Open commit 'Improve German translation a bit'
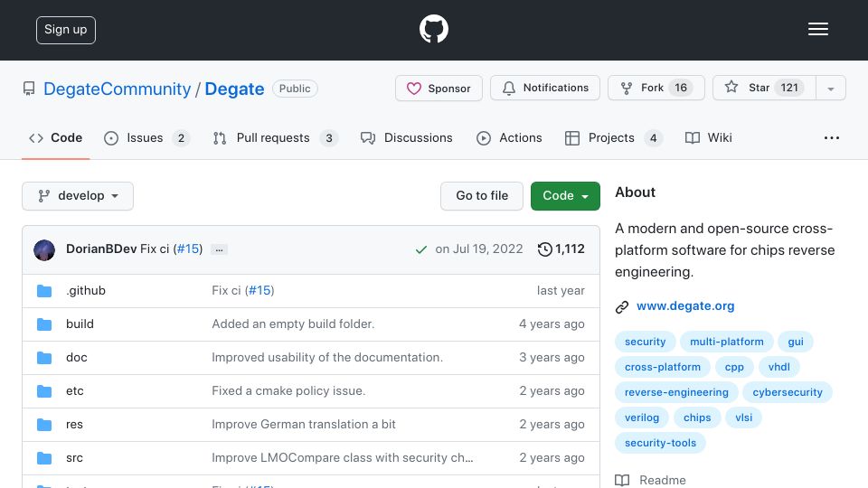868x488 pixels. click(x=304, y=425)
